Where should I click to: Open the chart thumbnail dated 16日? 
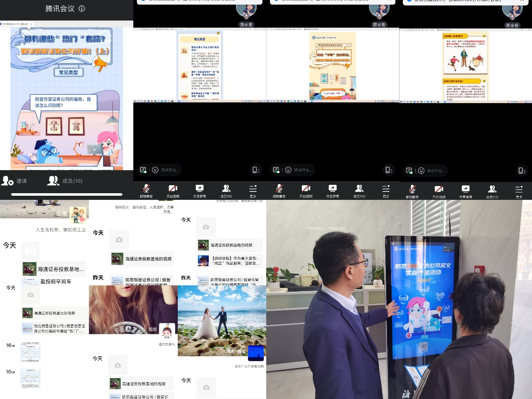(x=30, y=352)
